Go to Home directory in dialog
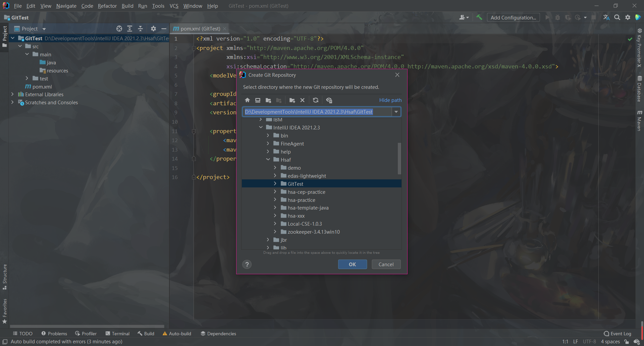Viewport: 644px width, 346px height. coord(247,100)
